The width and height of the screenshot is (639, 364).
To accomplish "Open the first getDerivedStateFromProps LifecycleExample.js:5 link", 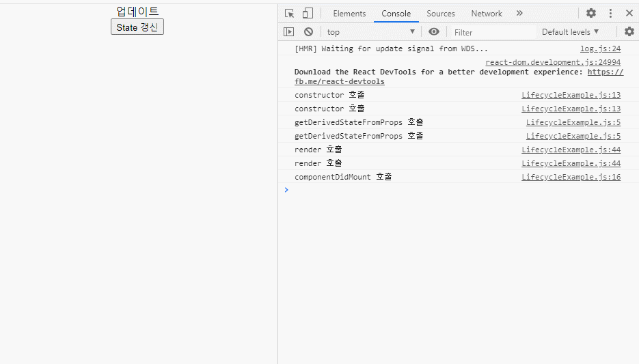I will [573, 122].
